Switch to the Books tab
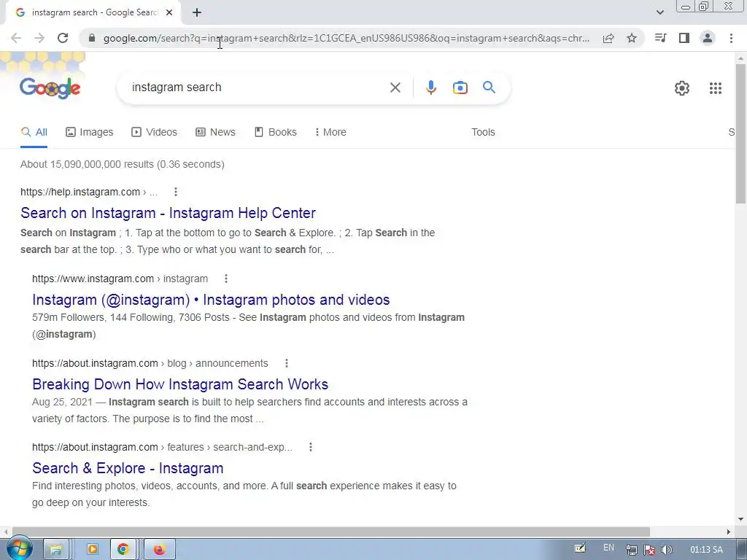The width and height of the screenshot is (747, 560). [276, 133]
